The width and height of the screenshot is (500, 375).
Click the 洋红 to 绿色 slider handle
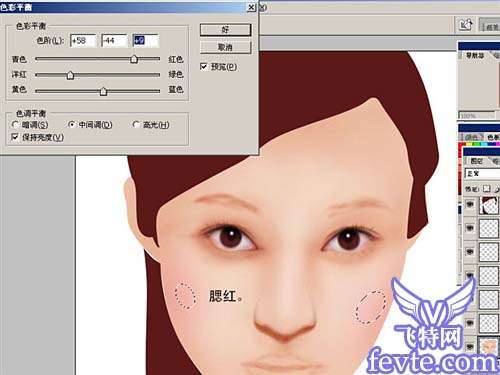70,75
